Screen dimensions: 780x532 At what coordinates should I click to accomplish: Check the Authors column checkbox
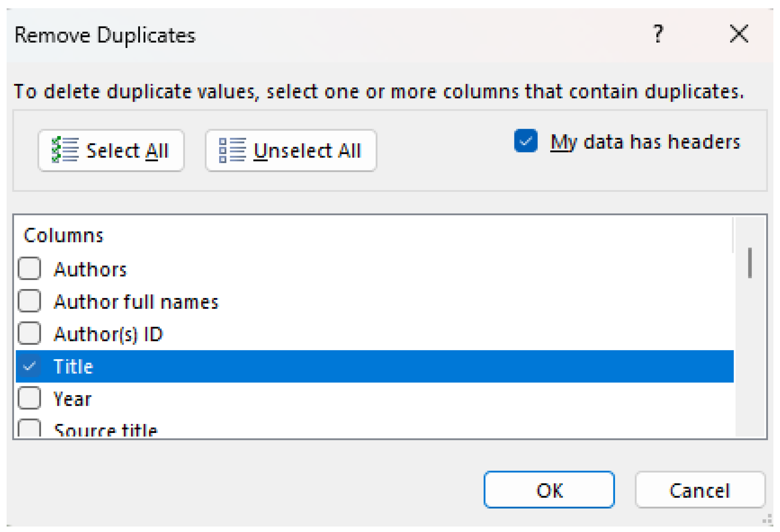(29, 269)
